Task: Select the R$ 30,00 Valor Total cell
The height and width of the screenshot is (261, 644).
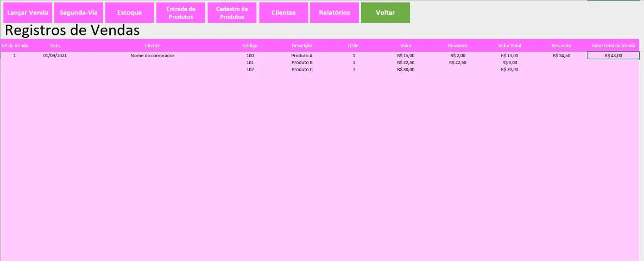Action: click(x=509, y=70)
